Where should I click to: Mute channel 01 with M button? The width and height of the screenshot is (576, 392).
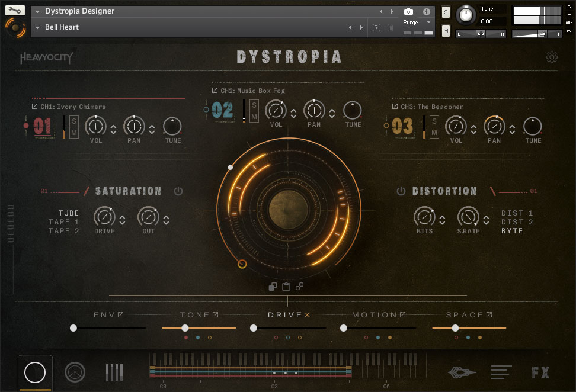[75, 133]
